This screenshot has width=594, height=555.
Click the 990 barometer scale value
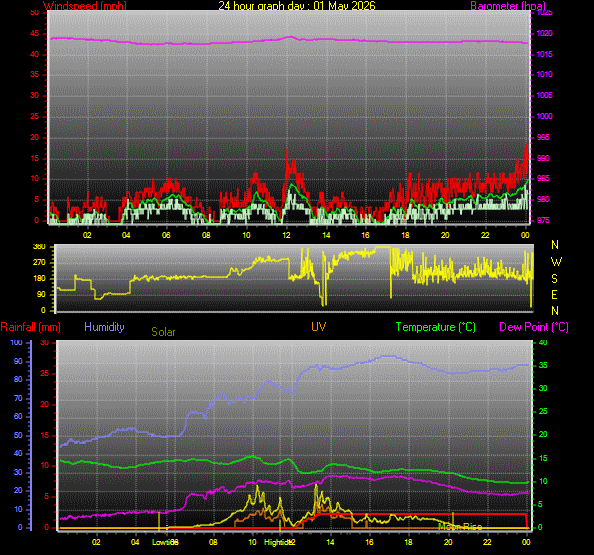(543, 158)
